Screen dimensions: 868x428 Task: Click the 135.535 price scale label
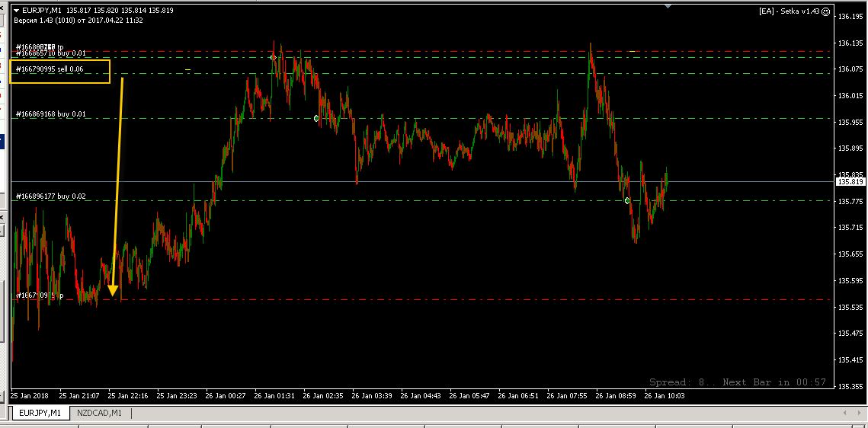click(x=851, y=307)
